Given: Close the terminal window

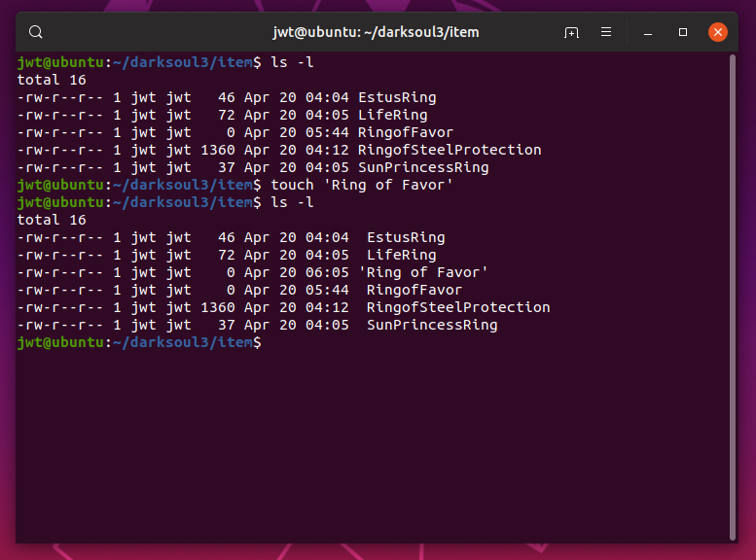Looking at the screenshot, I should (x=718, y=32).
